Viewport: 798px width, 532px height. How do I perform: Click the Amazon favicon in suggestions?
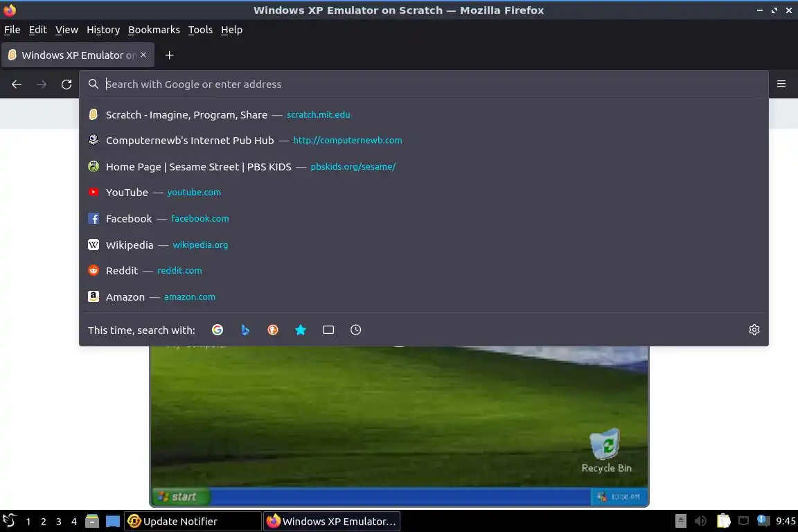tap(93, 296)
